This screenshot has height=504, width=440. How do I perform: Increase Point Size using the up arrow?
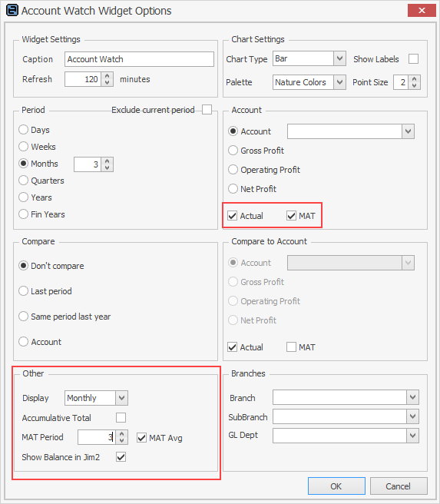(415, 78)
